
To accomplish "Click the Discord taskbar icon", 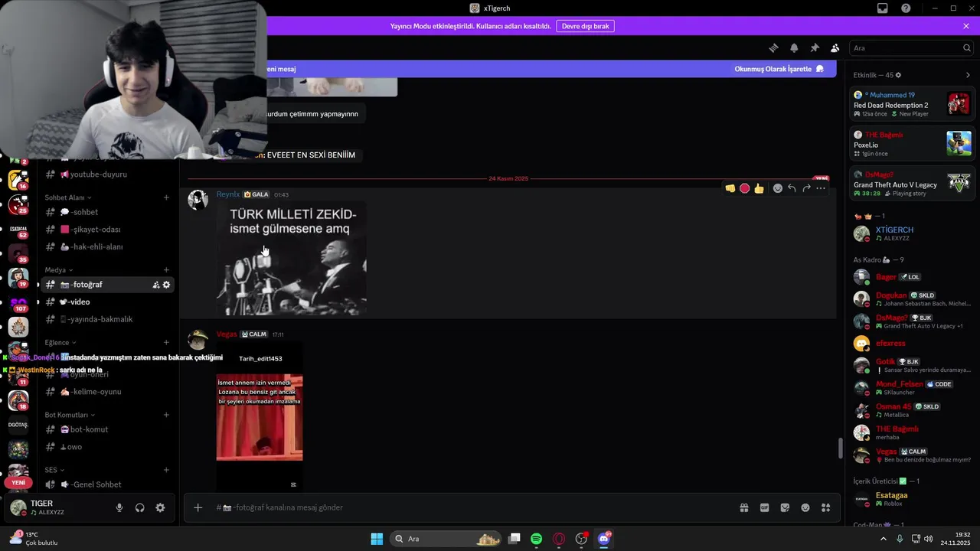I will pos(604,539).
